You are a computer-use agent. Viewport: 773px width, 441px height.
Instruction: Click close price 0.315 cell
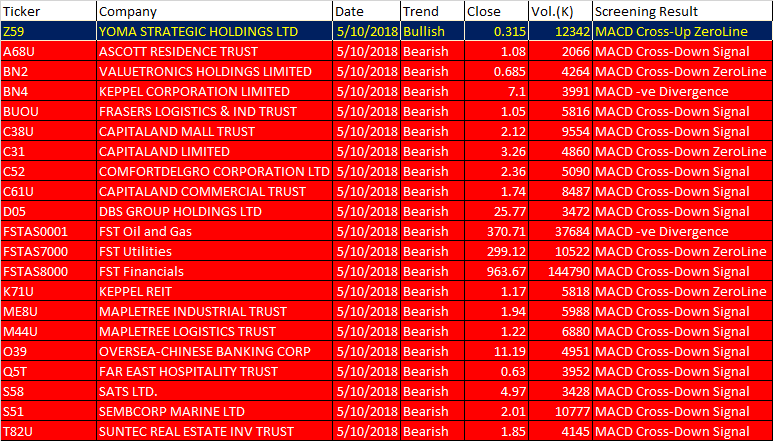click(x=496, y=32)
